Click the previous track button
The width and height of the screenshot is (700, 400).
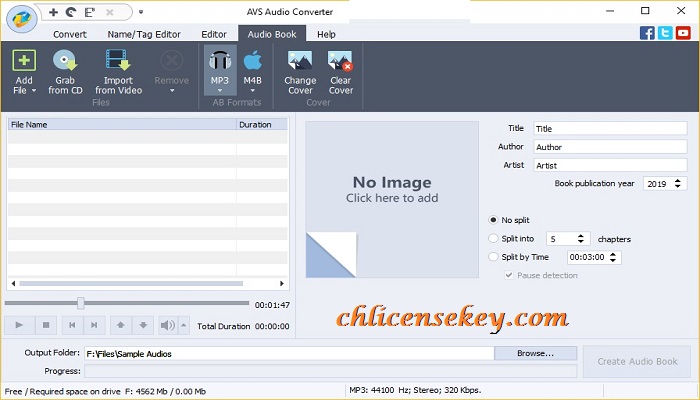click(72, 325)
